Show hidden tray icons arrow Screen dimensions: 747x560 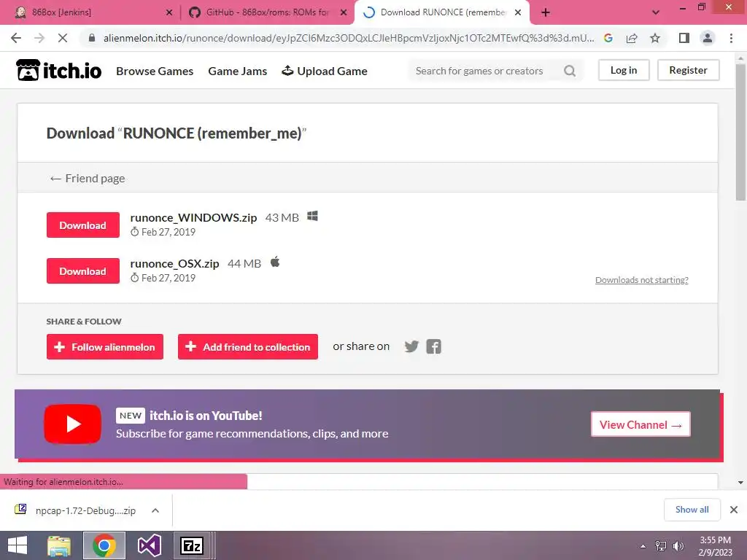coord(643,546)
